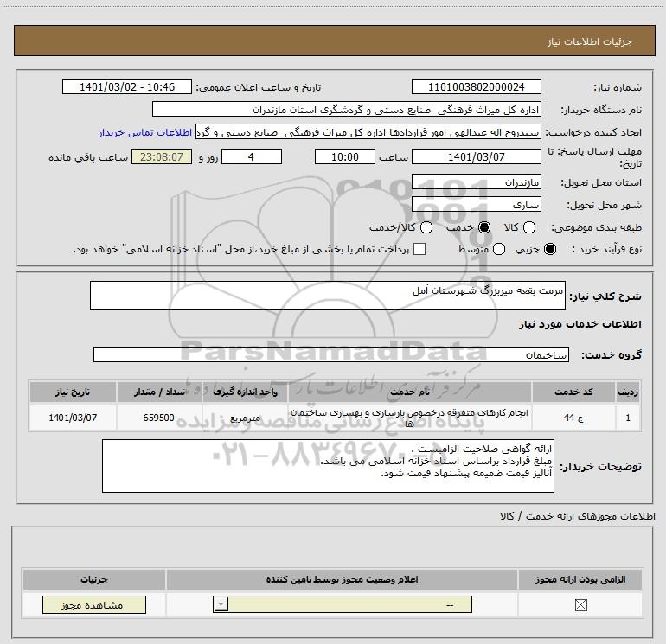Click the general description field مرمت بقعه میربزرگ
666x644 pixels.
328,296
